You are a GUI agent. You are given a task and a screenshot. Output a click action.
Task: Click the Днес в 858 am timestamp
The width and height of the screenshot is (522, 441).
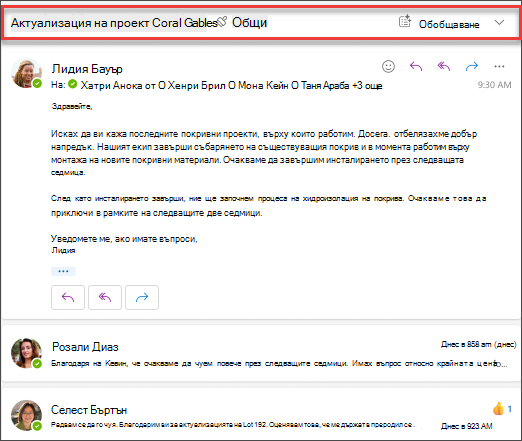tap(479, 344)
